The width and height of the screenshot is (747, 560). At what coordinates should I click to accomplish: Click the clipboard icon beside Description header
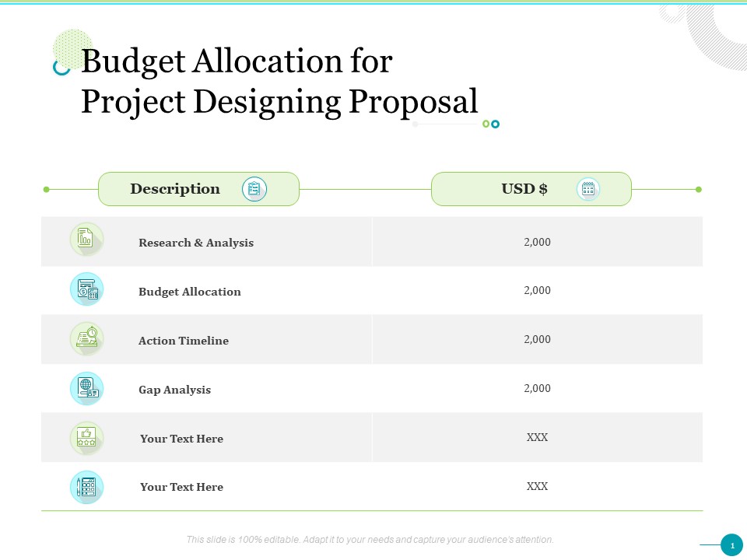click(x=254, y=189)
